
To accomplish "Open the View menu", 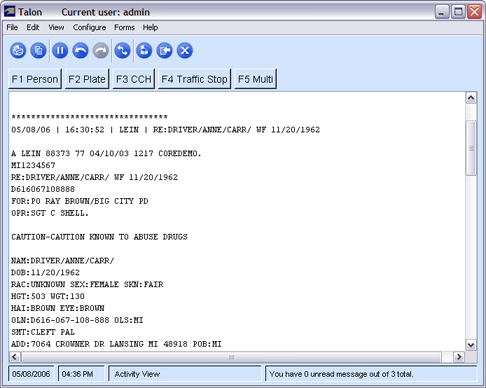I will coord(56,27).
